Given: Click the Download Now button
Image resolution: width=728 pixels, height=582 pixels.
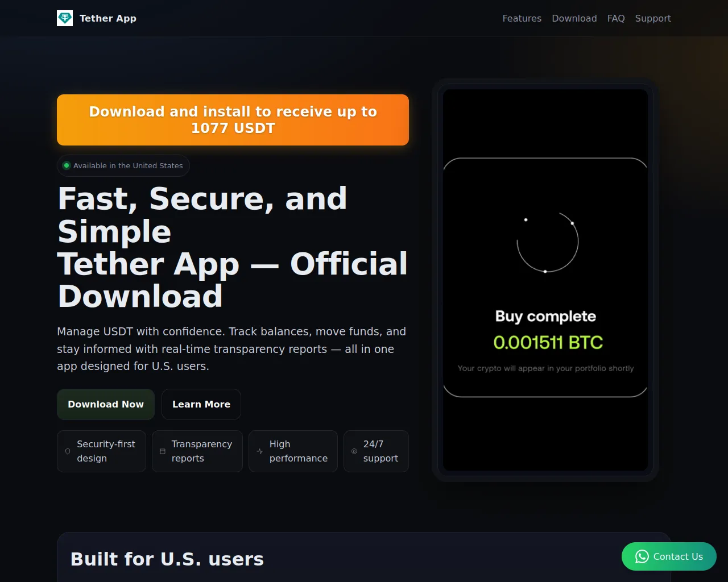Looking at the screenshot, I should [106, 404].
